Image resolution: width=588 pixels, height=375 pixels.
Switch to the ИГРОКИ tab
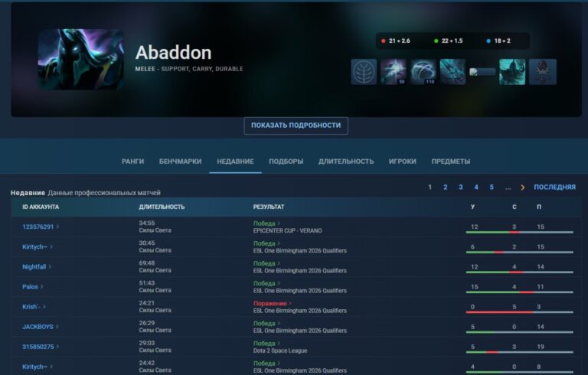coord(403,161)
